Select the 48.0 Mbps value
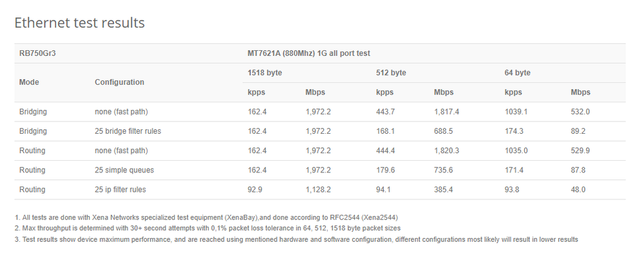Image resolution: width=644 pixels, height=265 pixels. [x=580, y=190]
